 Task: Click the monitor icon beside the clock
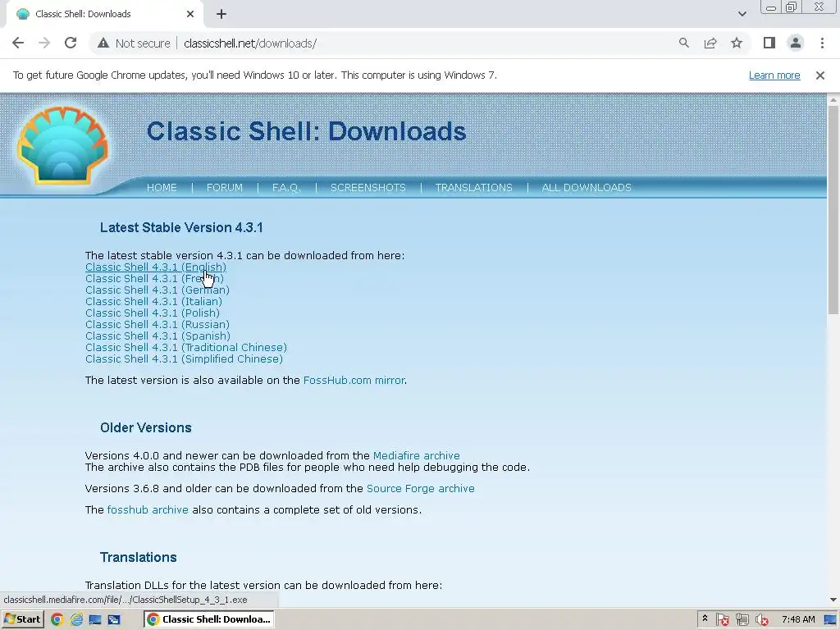tap(829, 619)
